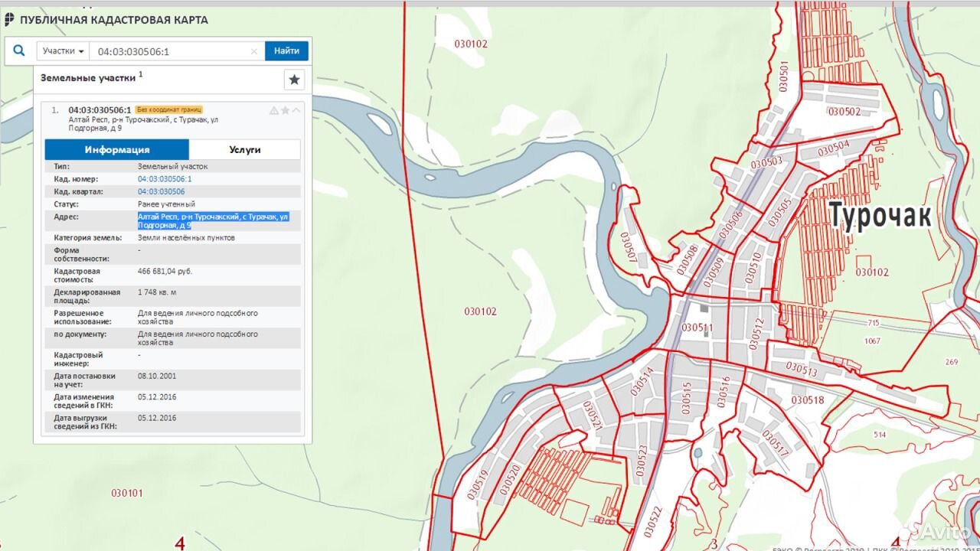Click map quarter label 030507
The width and height of the screenshot is (980, 551).
(x=628, y=247)
